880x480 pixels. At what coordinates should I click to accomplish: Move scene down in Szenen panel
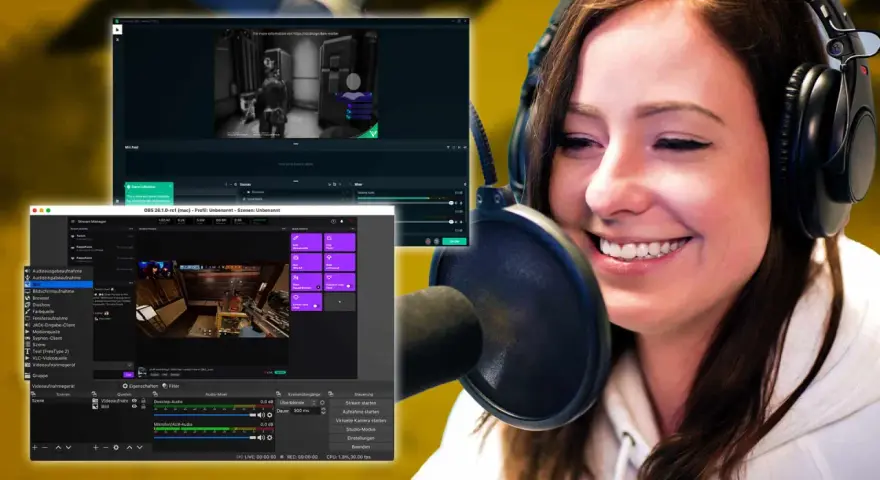[68, 447]
